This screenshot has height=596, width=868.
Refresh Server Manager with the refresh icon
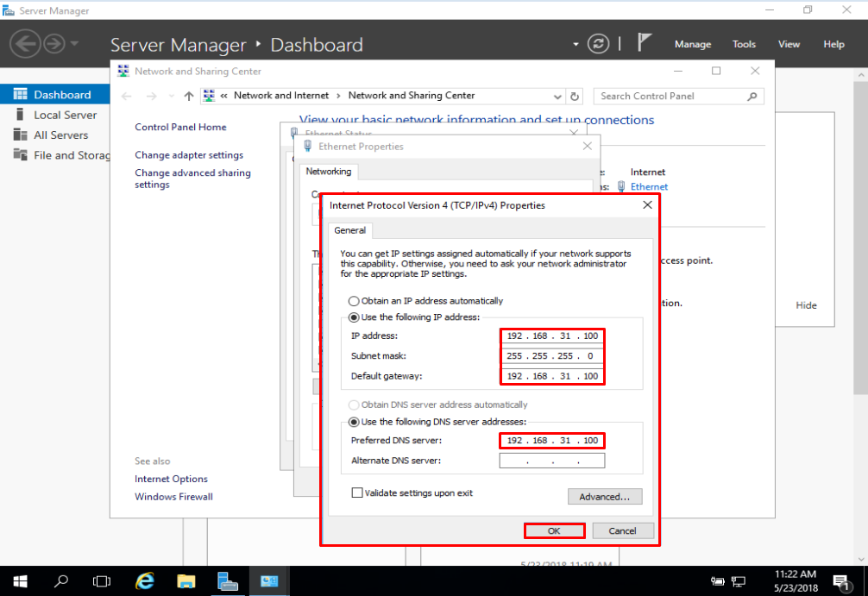[x=598, y=43]
